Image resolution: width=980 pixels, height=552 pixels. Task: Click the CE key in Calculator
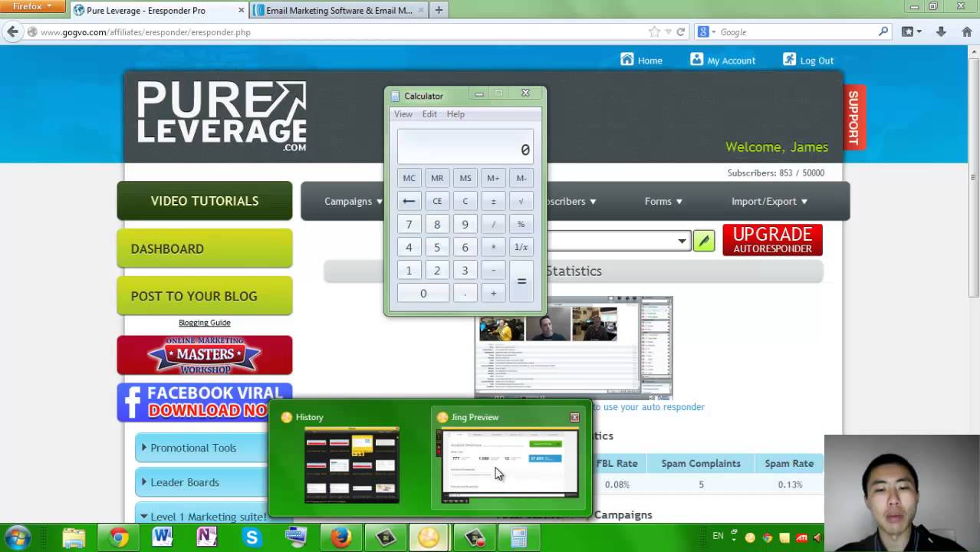click(x=437, y=201)
